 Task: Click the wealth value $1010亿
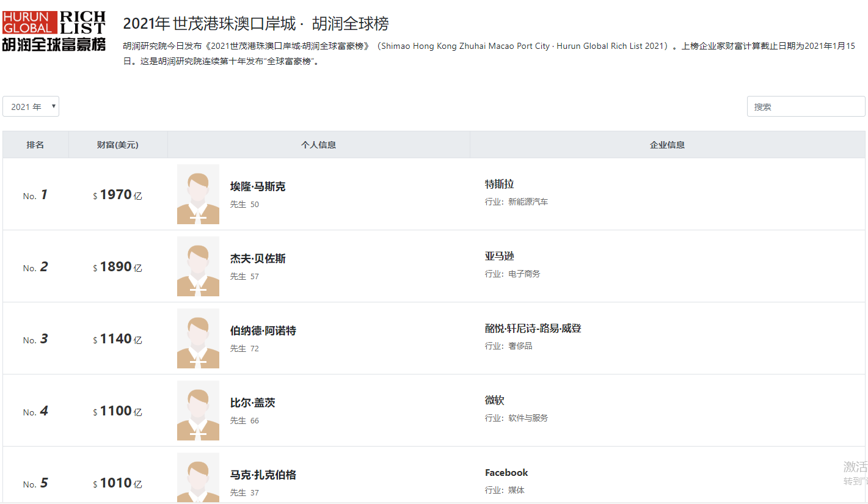[117, 483]
